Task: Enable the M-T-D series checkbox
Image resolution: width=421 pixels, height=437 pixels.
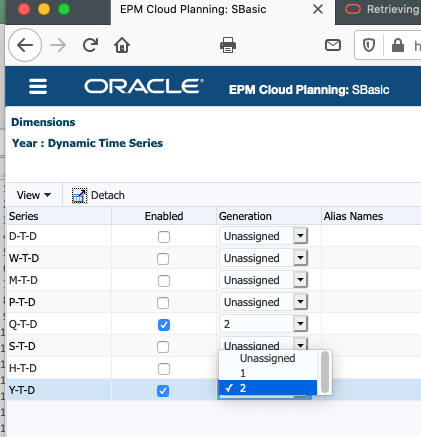Action: pos(164,281)
